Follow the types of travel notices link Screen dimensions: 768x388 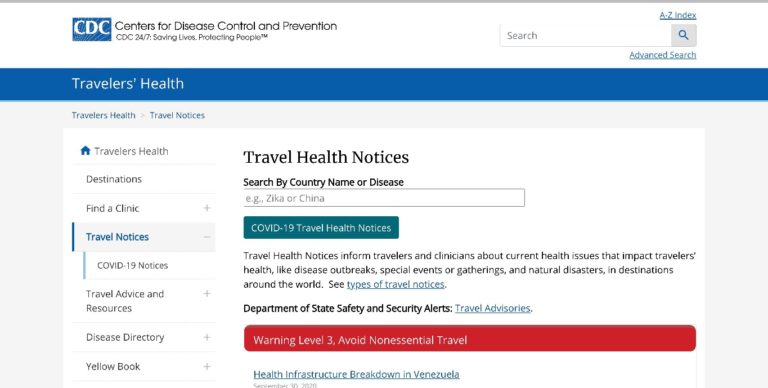[395, 284]
